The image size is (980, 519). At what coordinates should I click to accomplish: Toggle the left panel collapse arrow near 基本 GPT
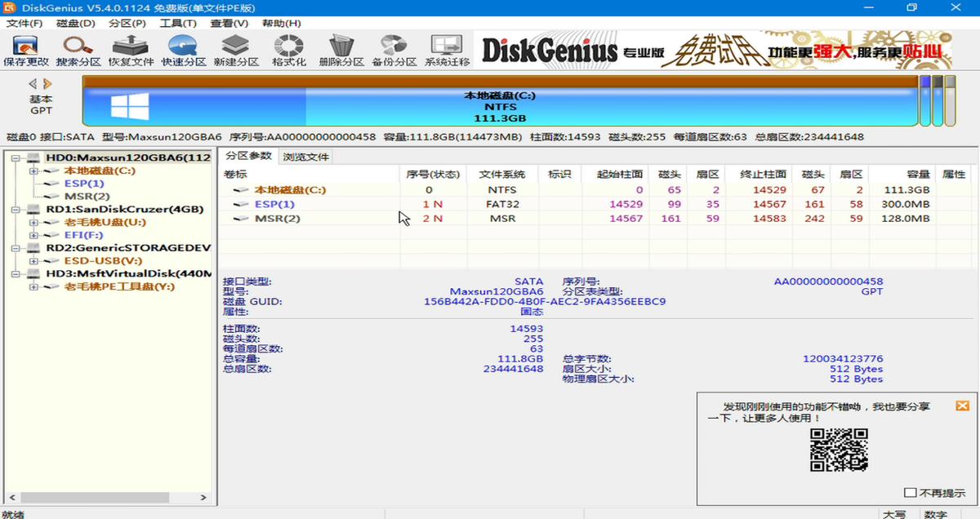[33, 82]
